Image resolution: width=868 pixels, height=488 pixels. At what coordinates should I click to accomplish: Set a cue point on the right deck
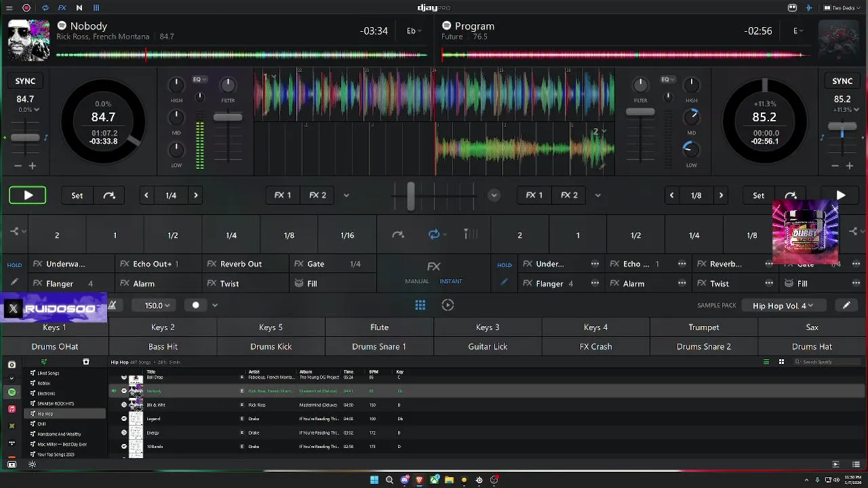pyautogui.click(x=758, y=195)
